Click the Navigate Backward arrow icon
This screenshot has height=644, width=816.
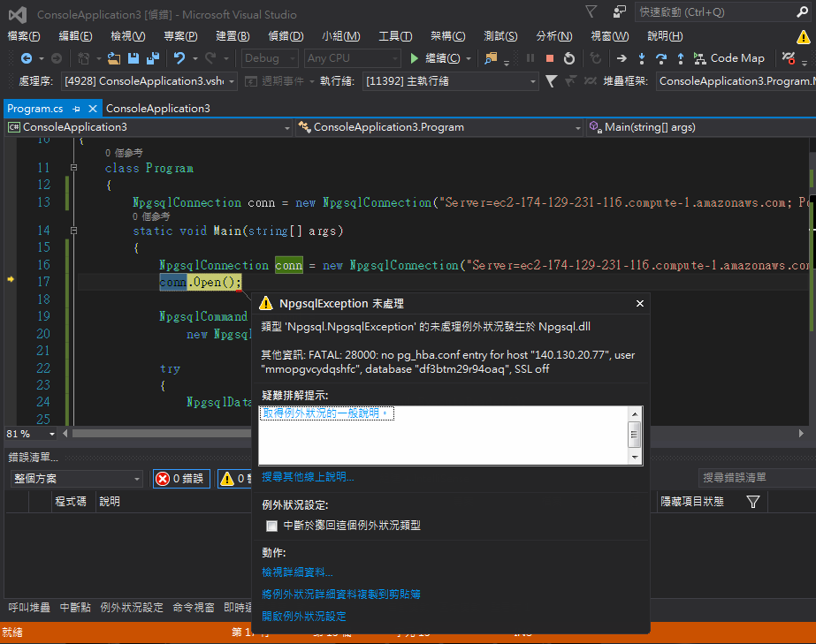[x=26, y=58]
